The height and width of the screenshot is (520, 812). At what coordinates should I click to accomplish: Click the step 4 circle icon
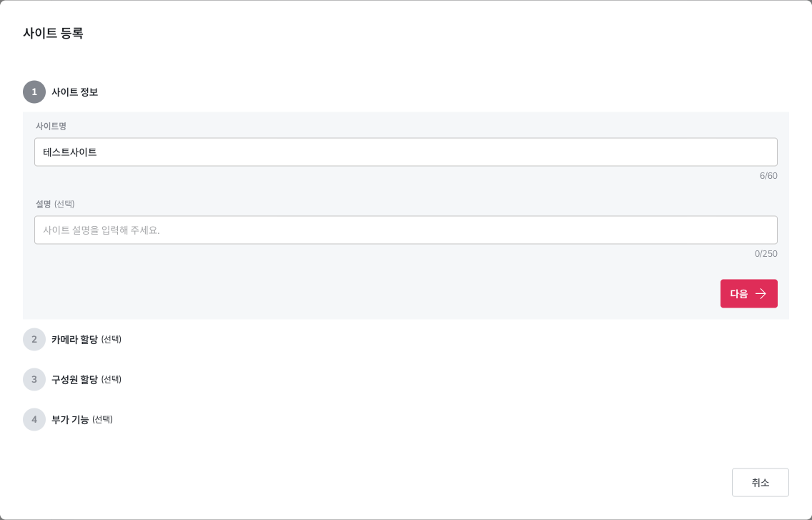(x=34, y=419)
